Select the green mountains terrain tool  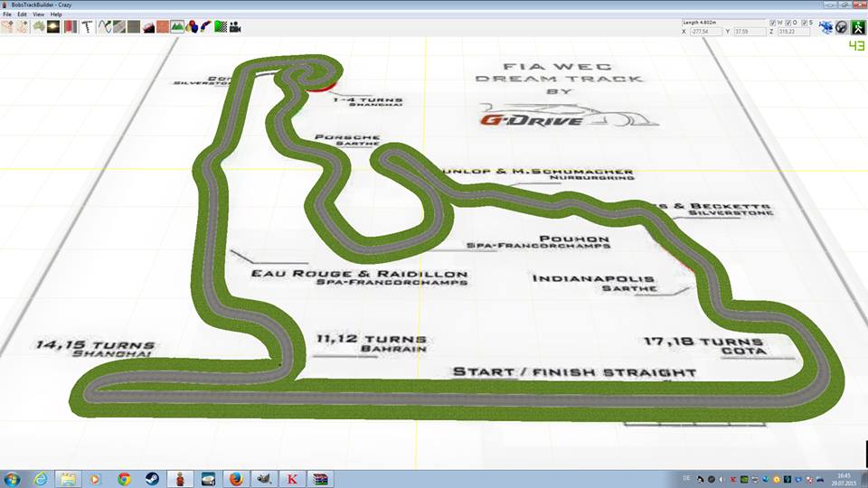click(177, 26)
